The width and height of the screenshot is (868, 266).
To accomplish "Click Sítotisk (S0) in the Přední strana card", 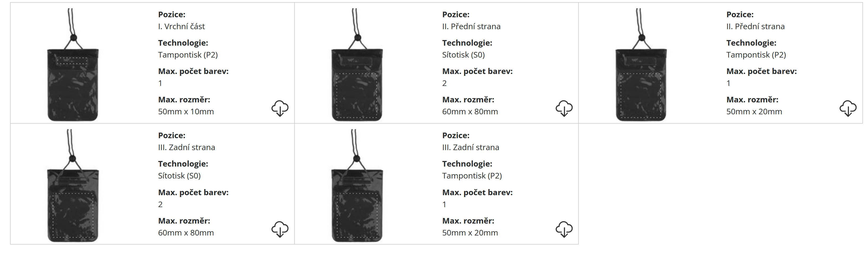I will pos(463,55).
